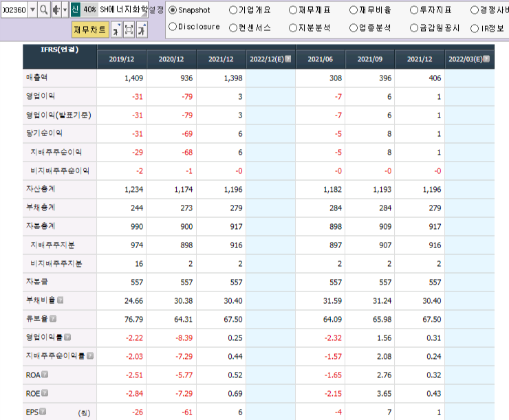Image resolution: width=509 pixels, height=420 pixels.
Task: Click help icon beside EPS
Action: (43, 412)
